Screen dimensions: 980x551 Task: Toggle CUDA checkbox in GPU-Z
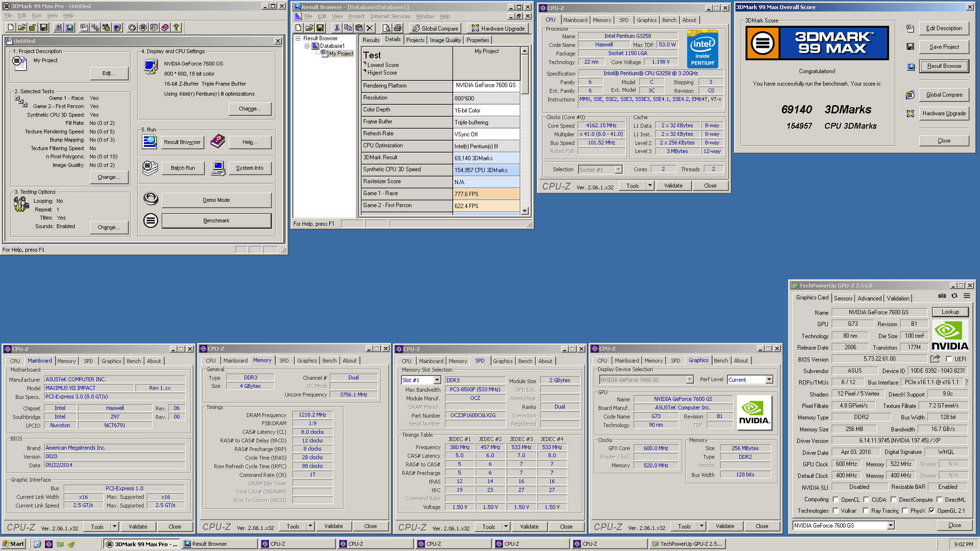[x=866, y=499]
